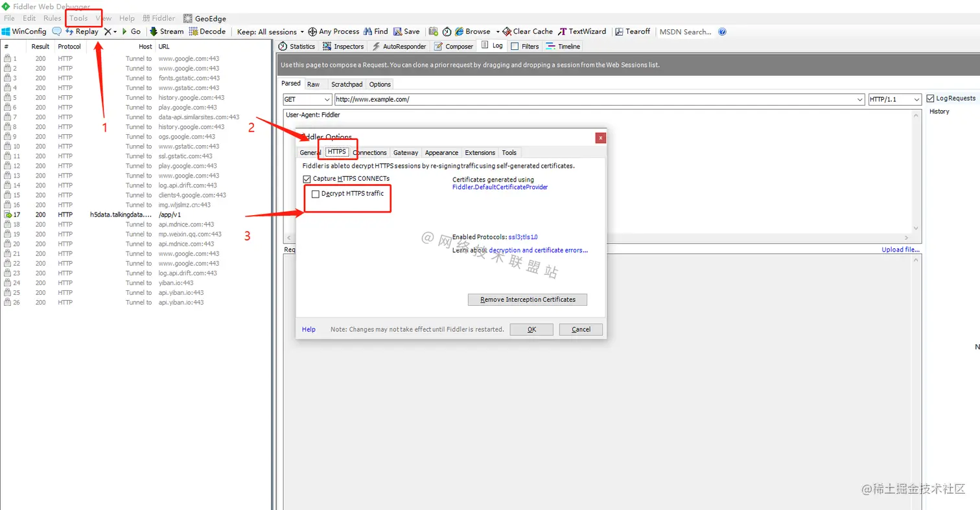The width and height of the screenshot is (980, 510).
Task: Select the Gateway options tab
Action: (406, 153)
